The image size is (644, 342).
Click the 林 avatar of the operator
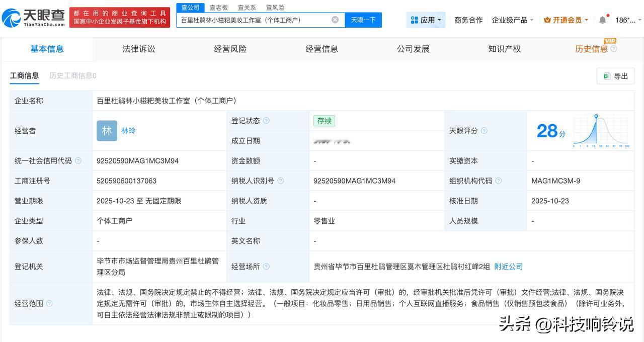107,131
